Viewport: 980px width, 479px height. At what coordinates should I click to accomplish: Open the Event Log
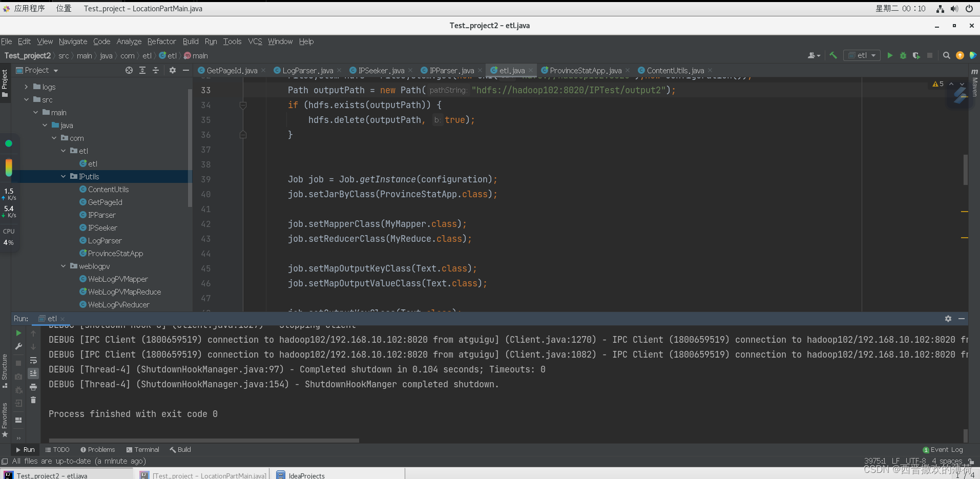coord(943,450)
